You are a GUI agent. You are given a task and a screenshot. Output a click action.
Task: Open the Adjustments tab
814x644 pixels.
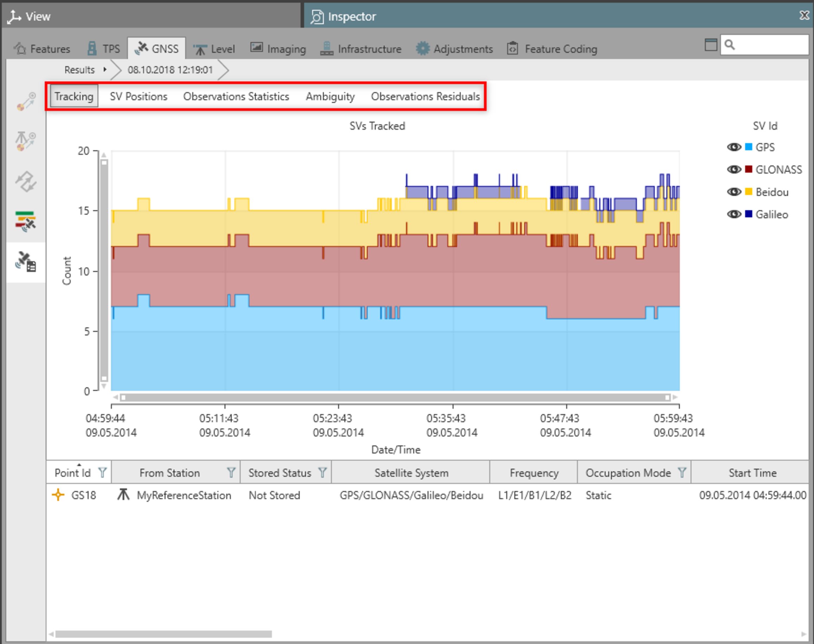click(454, 49)
